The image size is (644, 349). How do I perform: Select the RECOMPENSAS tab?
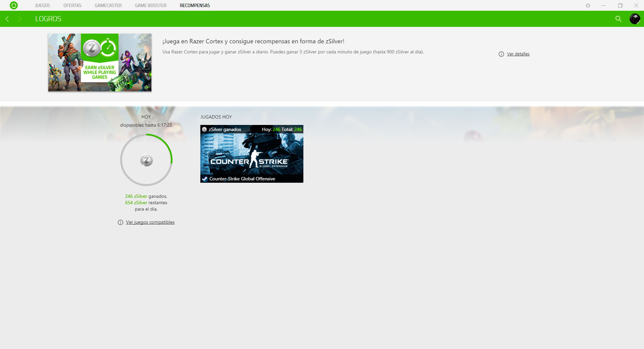coord(195,5)
